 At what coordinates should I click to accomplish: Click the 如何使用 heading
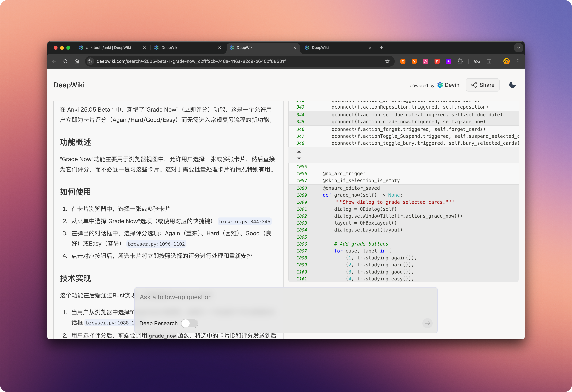pos(76,192)
